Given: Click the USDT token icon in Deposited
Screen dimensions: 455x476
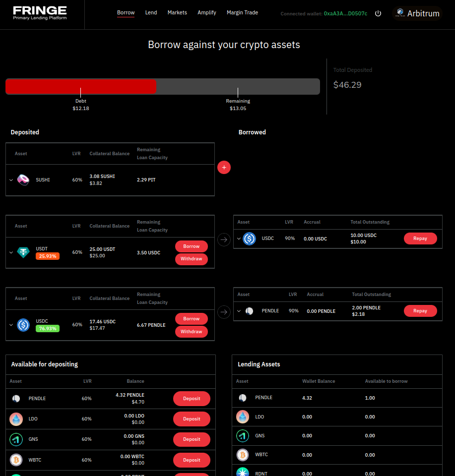Looking at the screenshot, I should pos(23,252).
